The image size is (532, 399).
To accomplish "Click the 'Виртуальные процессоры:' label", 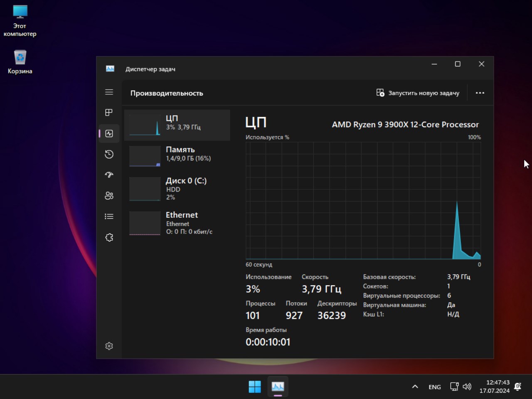I will click(401, 296).
